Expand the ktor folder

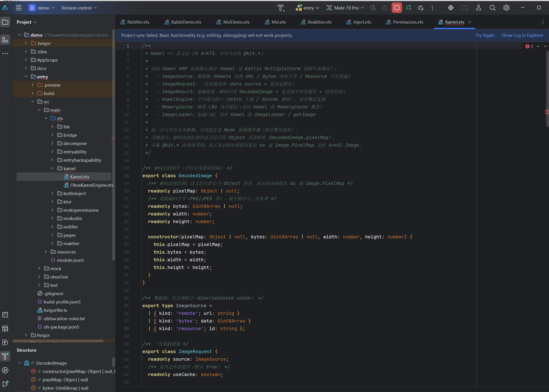pyautogui.click(x=52, y=202)
